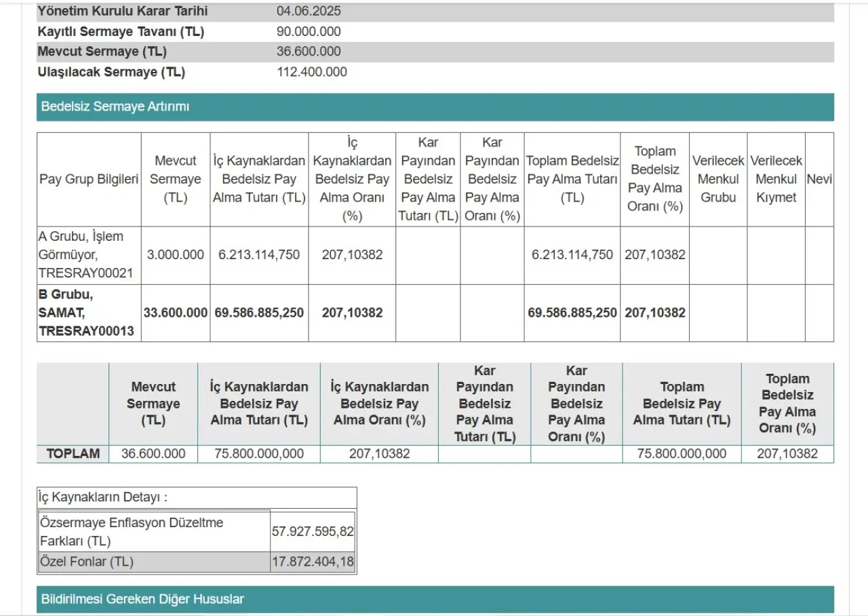This screenshot has height=616, width=868.
Task: Click the TOPLAM row label
Action: [73, 454]
